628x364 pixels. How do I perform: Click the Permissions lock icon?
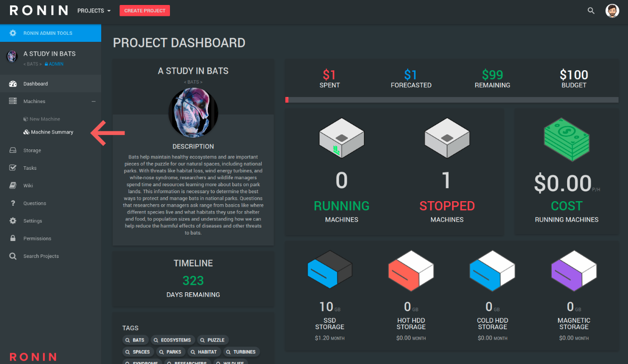point(13,239)
